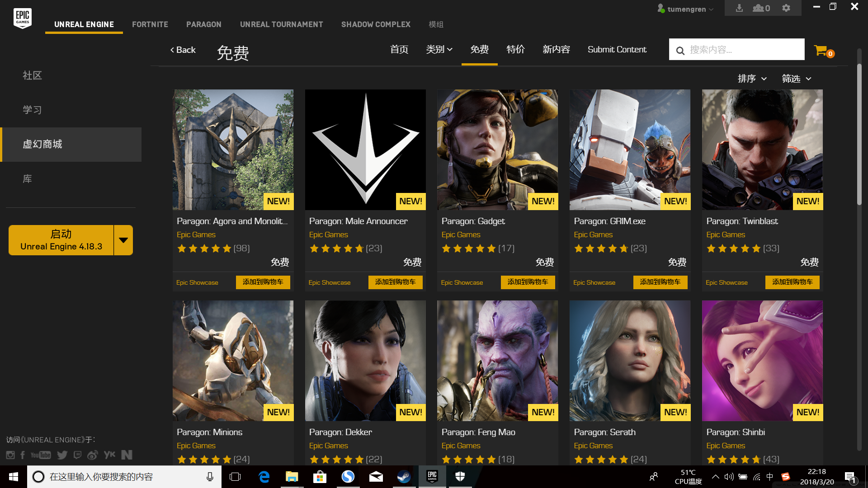The height and width of the screenshot is (488, 868).
Task: Switch to SHADOW COMPLEX tab
Action: (x=376, y=24)
